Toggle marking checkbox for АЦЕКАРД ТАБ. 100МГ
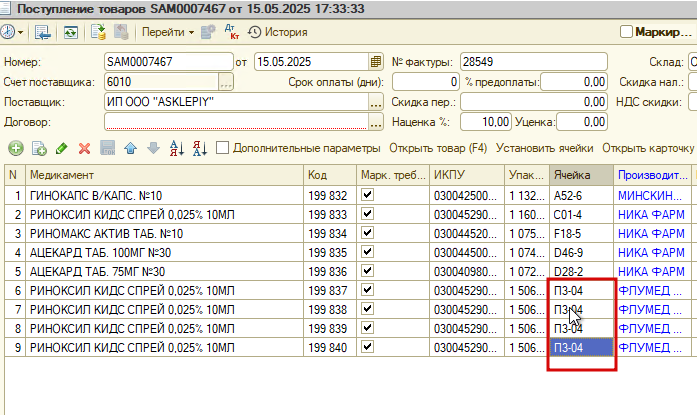Image resolution: width=697 pixels, height=415 pixels. tap(367, 252)
